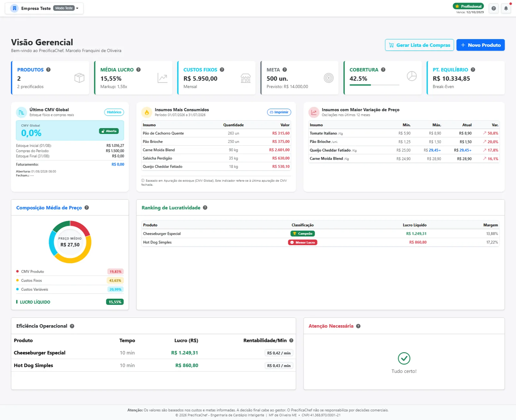
Task: Click the variation chart icon of Insumos com Maior Variação
Action: point(314,112)
